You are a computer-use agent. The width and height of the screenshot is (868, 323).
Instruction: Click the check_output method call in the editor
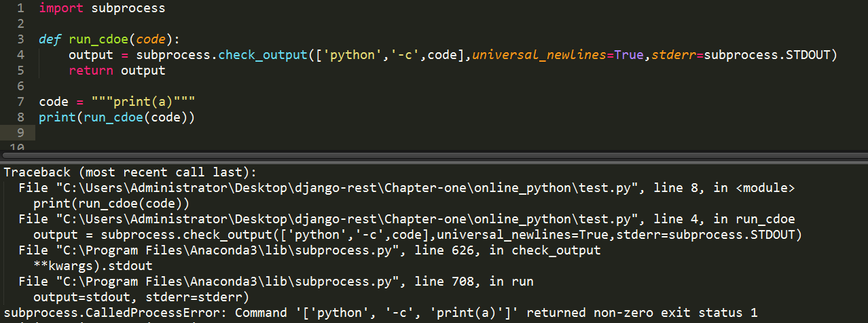pyautogui.click(x=262, y=55)
